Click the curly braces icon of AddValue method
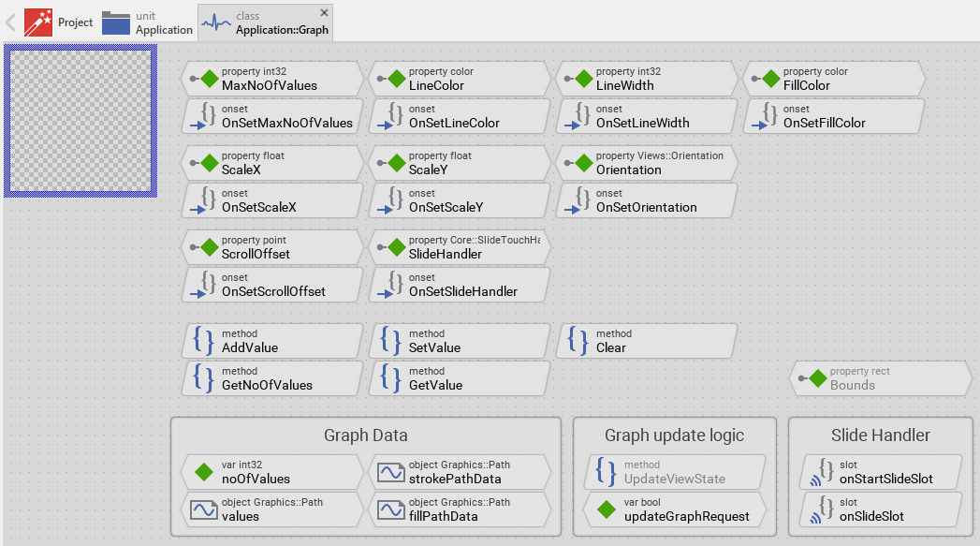980x546 pixels. click(204, 341)
